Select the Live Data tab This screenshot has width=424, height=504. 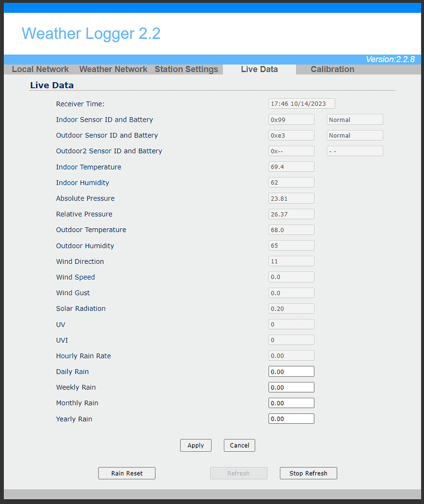[259, 69]
